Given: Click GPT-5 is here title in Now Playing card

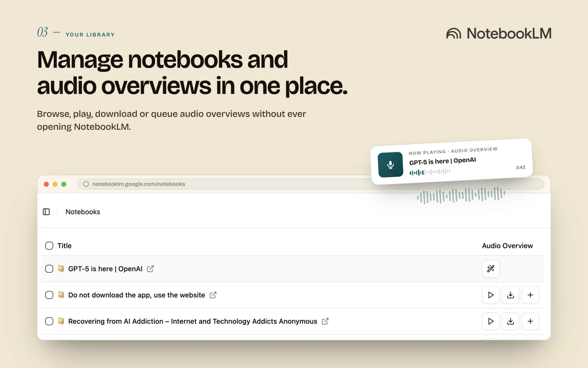Looking at the screenshot, I should 442,161.
